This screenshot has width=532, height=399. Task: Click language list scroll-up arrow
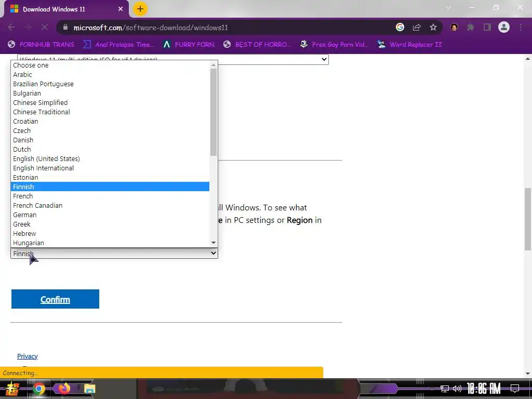pos(214,65)
